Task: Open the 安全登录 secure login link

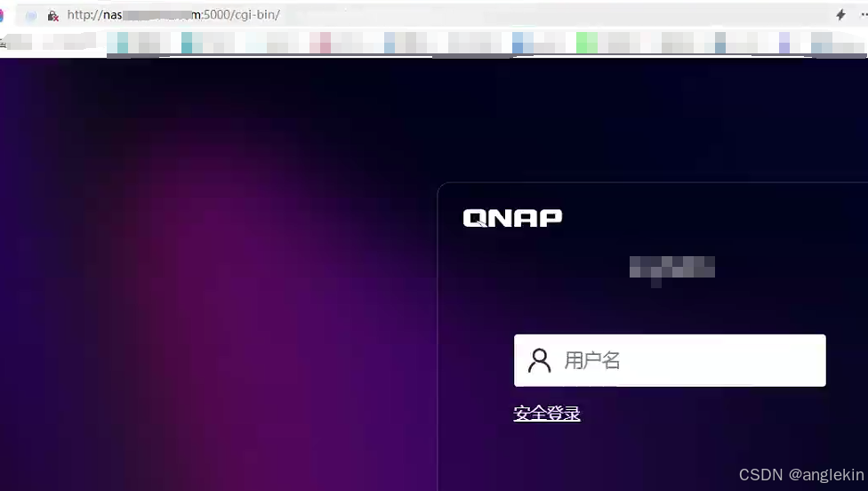Action: (x=546, y=413)
